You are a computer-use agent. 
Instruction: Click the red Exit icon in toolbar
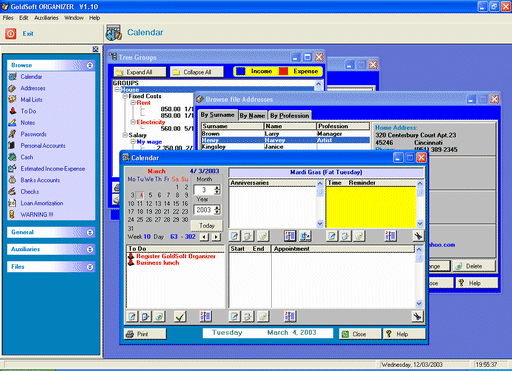click(x=11, y=33)
